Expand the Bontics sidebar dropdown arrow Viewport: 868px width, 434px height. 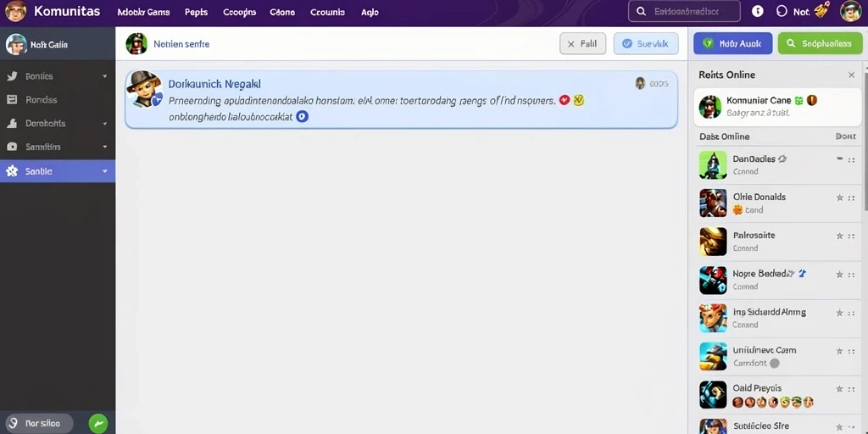click(104, 76)
